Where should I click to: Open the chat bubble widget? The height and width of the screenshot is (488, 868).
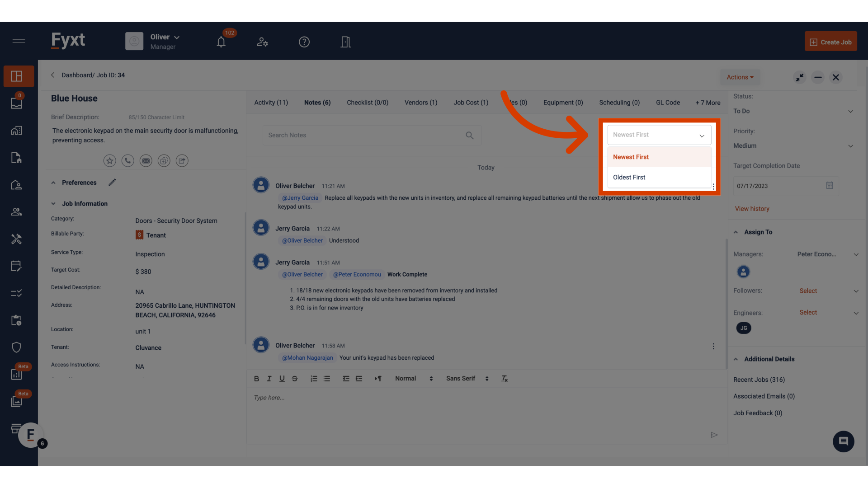pos(843,441)
